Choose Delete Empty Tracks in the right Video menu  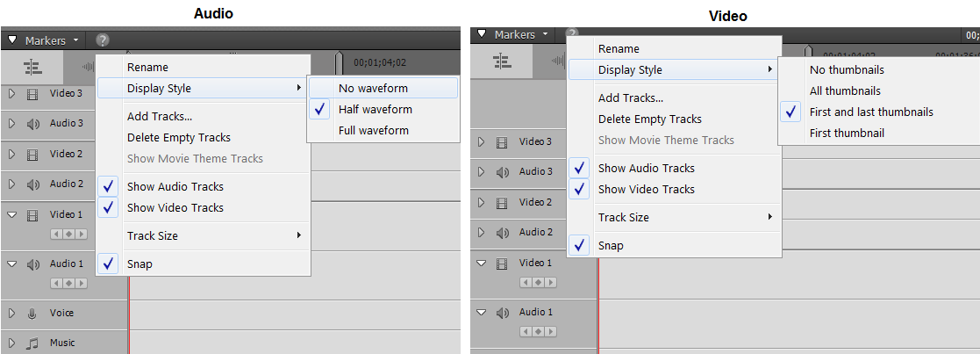point(649,119)
